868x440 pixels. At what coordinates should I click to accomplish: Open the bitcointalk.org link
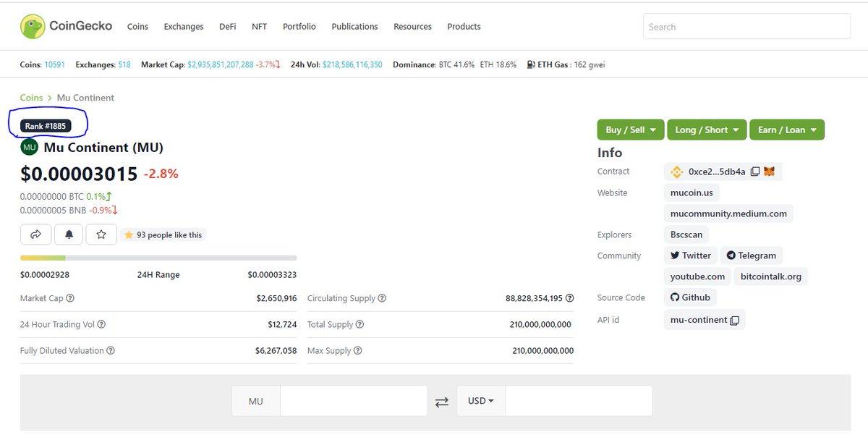(x=771, y=276)
